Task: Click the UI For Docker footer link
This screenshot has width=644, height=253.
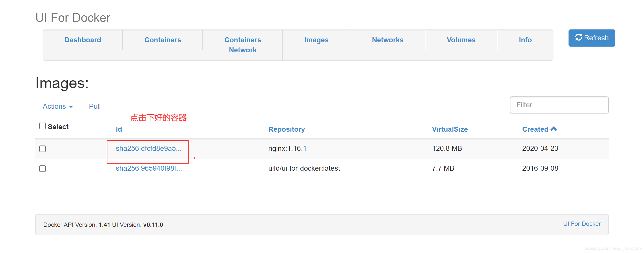Action: 582,224
